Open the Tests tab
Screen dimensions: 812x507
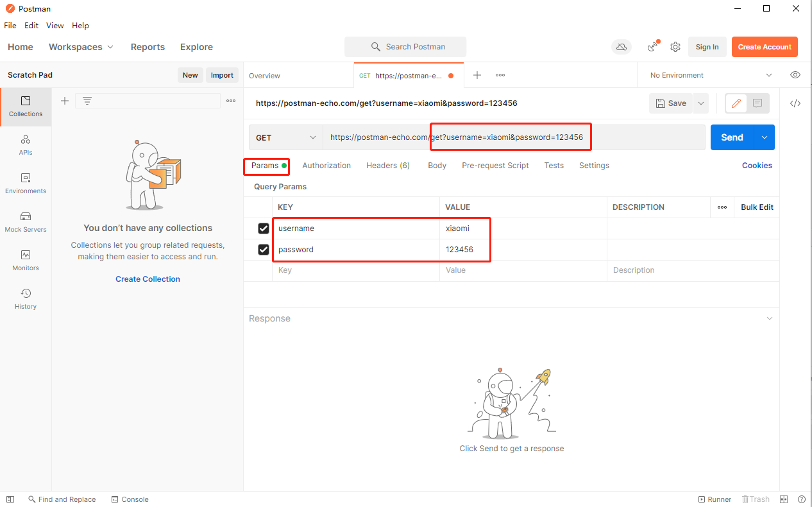554,166
